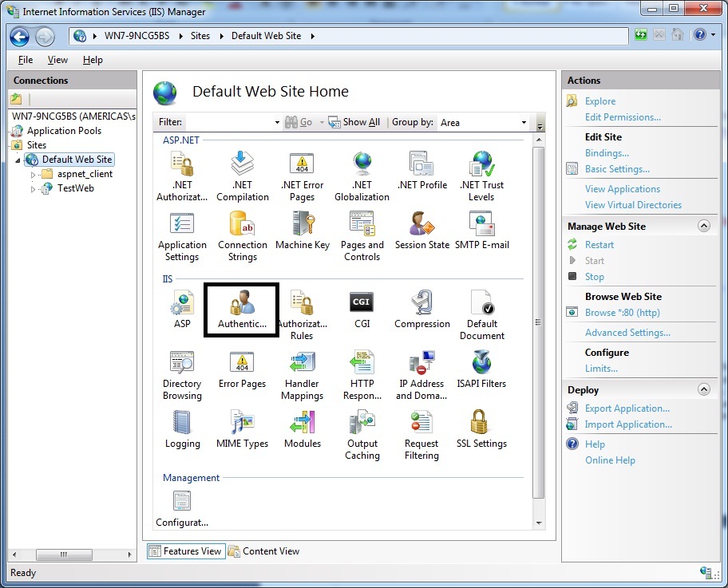This screenshot has width=728, height=588.
Task: Open the Group by Area dropdown
Action: pyautogui.click(x=523, y=122)
